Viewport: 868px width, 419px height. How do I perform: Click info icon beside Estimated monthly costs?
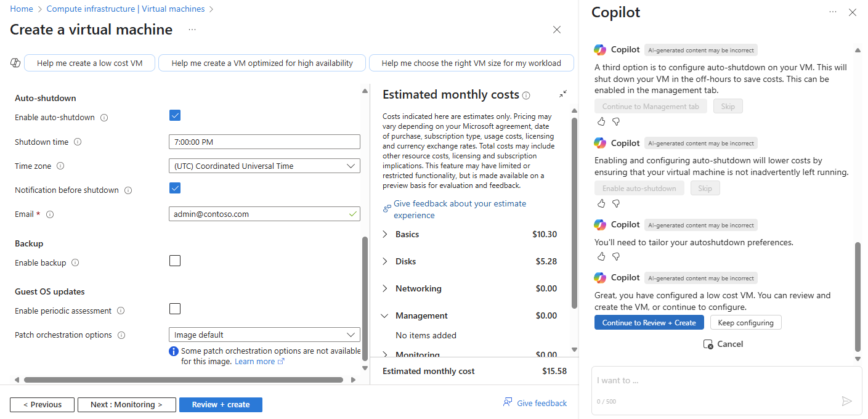pos(526,96)
